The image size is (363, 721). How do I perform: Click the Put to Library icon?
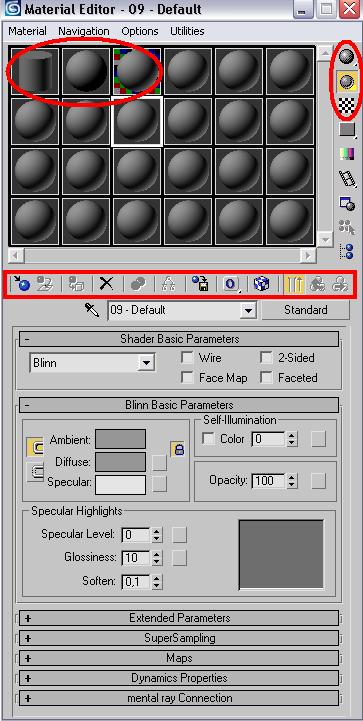(x=200, y=285)
